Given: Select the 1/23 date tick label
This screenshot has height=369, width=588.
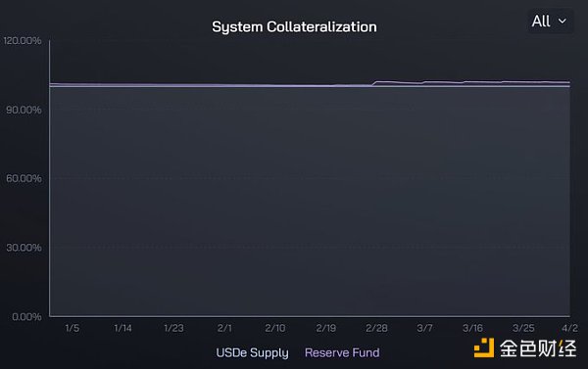Looking at the screenshot, I should [x=173, y=328].
